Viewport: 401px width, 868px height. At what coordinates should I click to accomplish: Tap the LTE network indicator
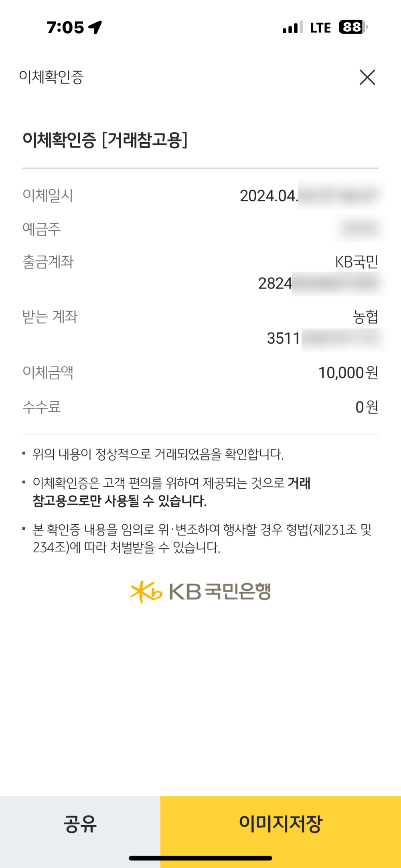click(x=320, y=28)
